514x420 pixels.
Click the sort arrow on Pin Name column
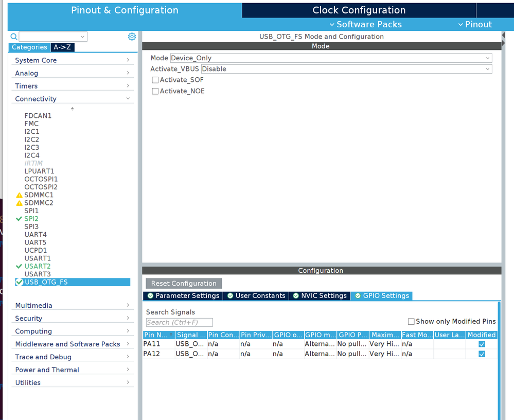[171, 335]
